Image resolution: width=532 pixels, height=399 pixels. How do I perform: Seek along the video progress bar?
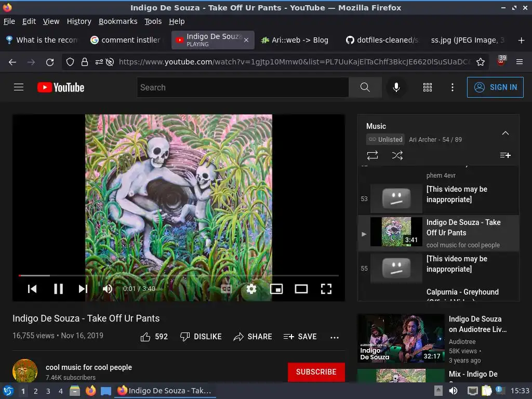click(x=179, y=275)
